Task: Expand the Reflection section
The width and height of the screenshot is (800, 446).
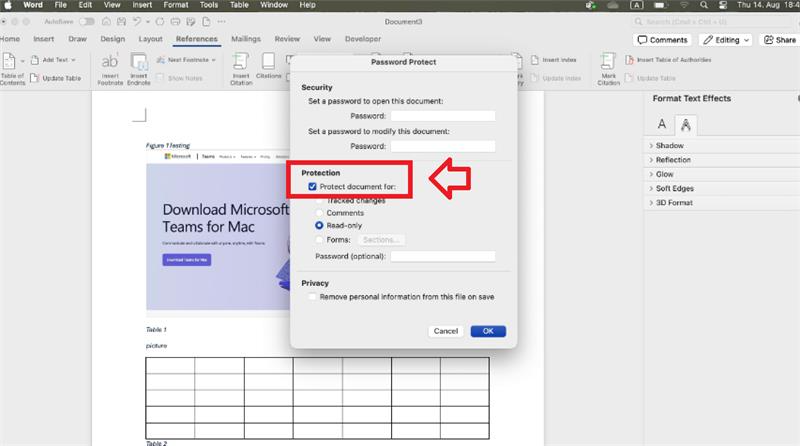Action: (673, 160)
